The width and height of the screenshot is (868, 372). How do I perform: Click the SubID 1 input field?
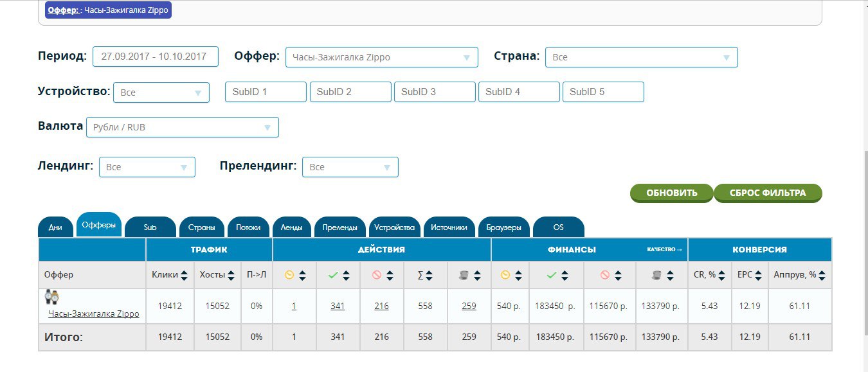point(266,92)
